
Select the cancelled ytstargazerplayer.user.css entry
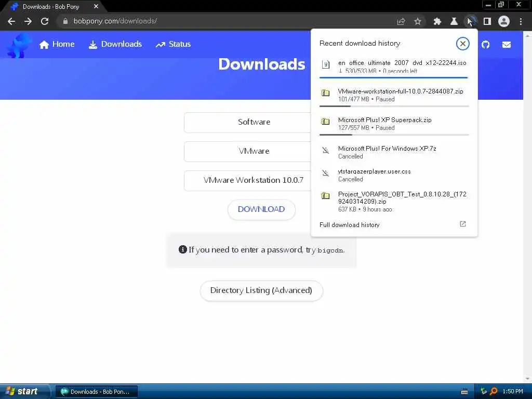click(x=394, y=175)
